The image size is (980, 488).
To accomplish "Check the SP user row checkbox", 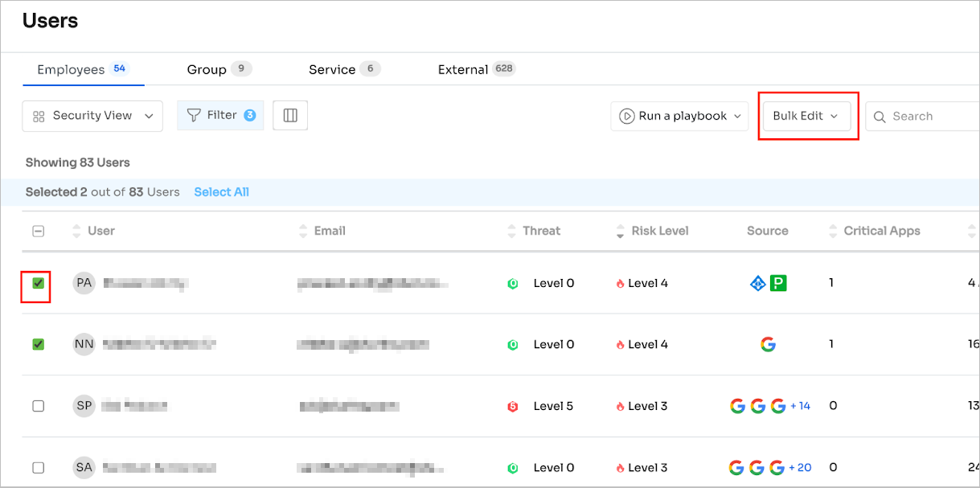I will [38, 406].
